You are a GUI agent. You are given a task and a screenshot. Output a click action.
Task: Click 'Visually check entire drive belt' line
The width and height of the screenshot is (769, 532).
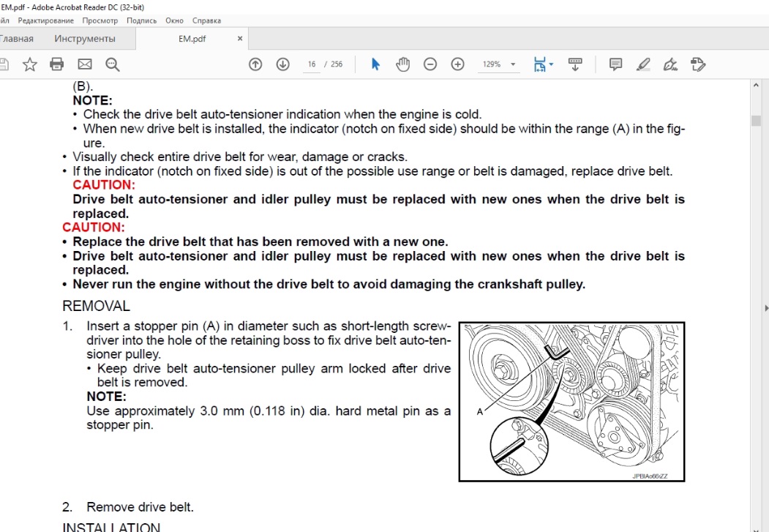click(x=240, y=157)
